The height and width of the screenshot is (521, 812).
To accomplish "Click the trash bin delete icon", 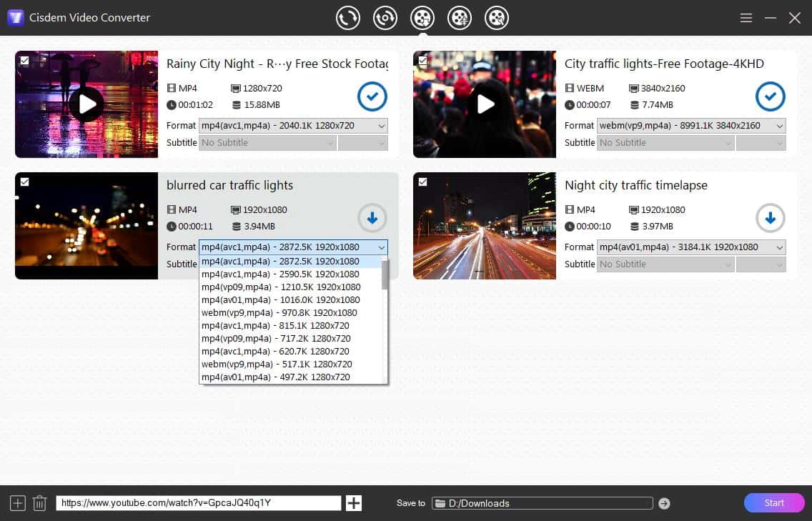I will pos(39,502).
